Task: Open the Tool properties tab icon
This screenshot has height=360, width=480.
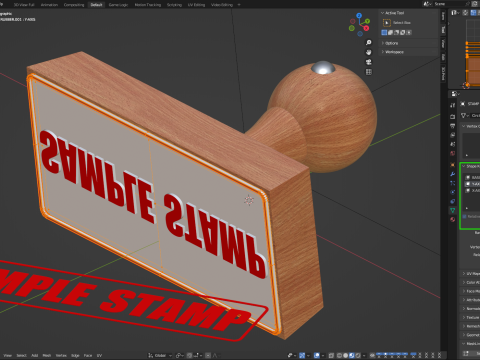Action: (452, 105)
